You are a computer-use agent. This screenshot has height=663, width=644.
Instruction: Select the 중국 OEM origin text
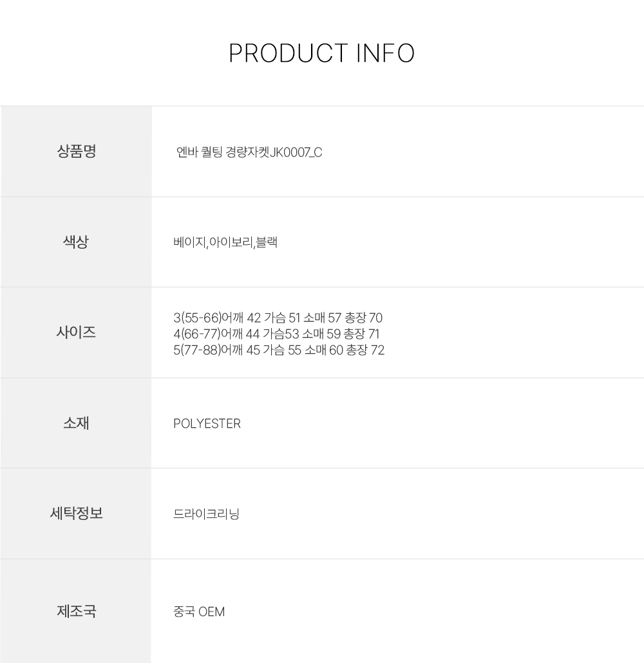click(x=199, y=611)
